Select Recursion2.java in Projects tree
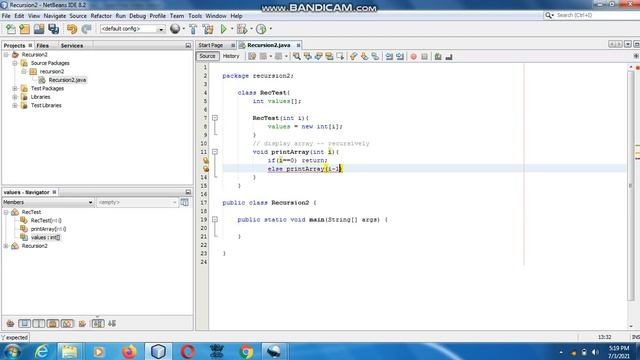 67,80
